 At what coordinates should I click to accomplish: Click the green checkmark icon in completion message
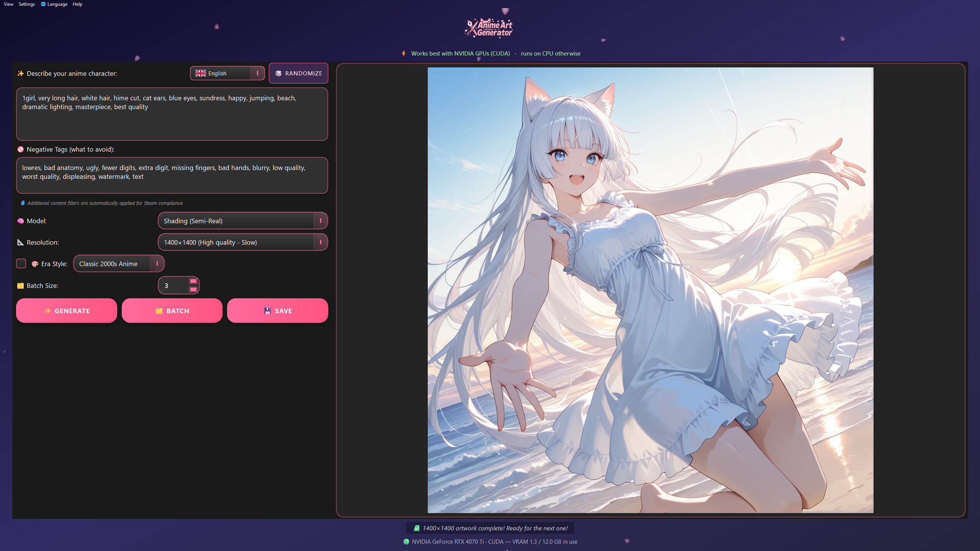(x=416, y=528)
